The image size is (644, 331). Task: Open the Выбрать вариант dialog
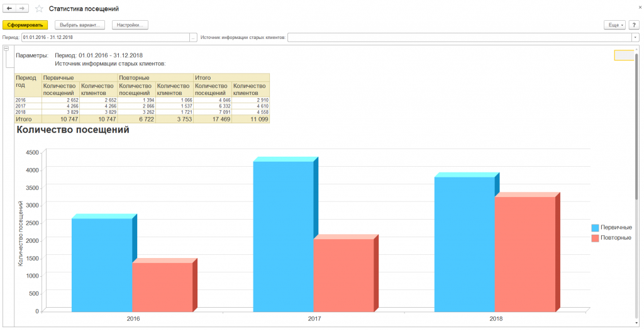click(80, 25)
